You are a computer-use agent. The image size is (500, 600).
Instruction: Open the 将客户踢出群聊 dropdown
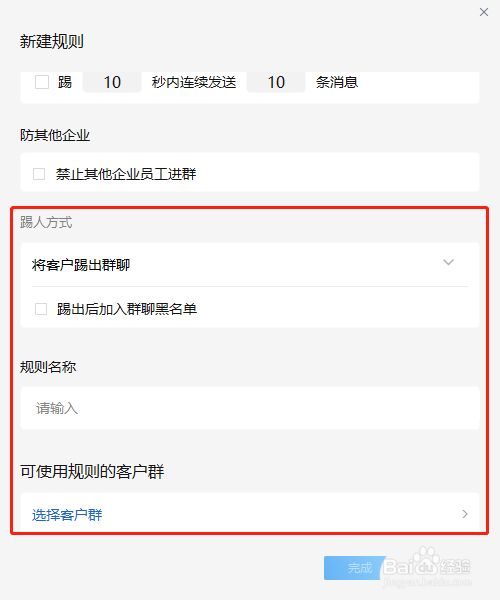point(250,264)
